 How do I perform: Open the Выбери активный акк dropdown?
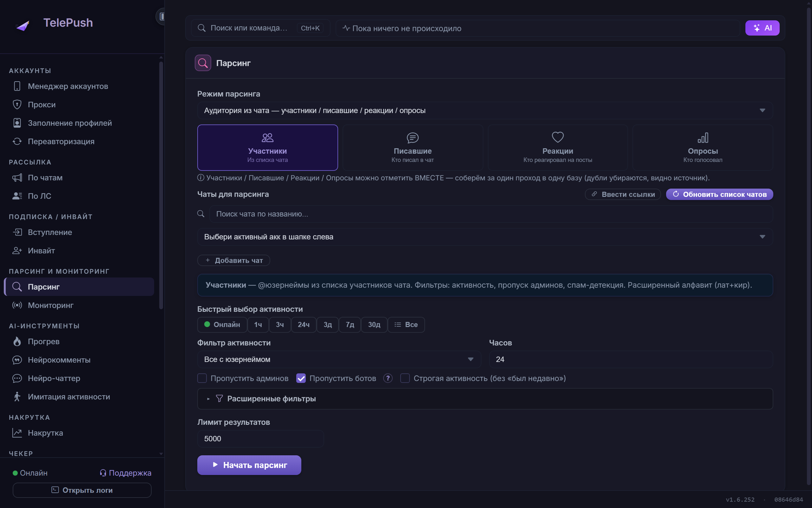pyautogui.click(x=485, y=237)
